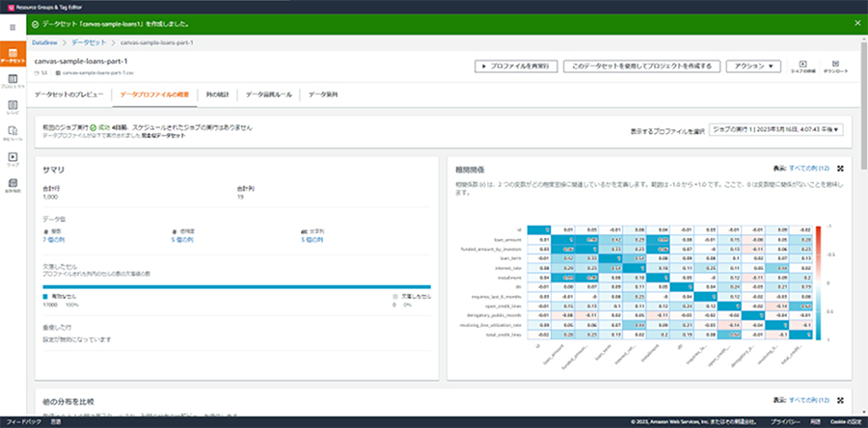868x428 pixels.
Task: Click the correlation color scale legend
Action: (819, 282)
